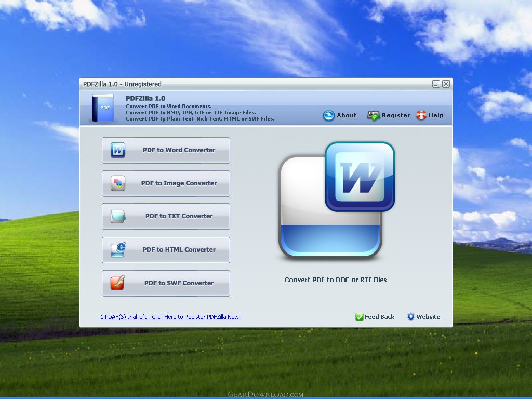Viewport: 532px width, 399px height.
Task: Click the 14 days trial registration link
Action: 170,317
